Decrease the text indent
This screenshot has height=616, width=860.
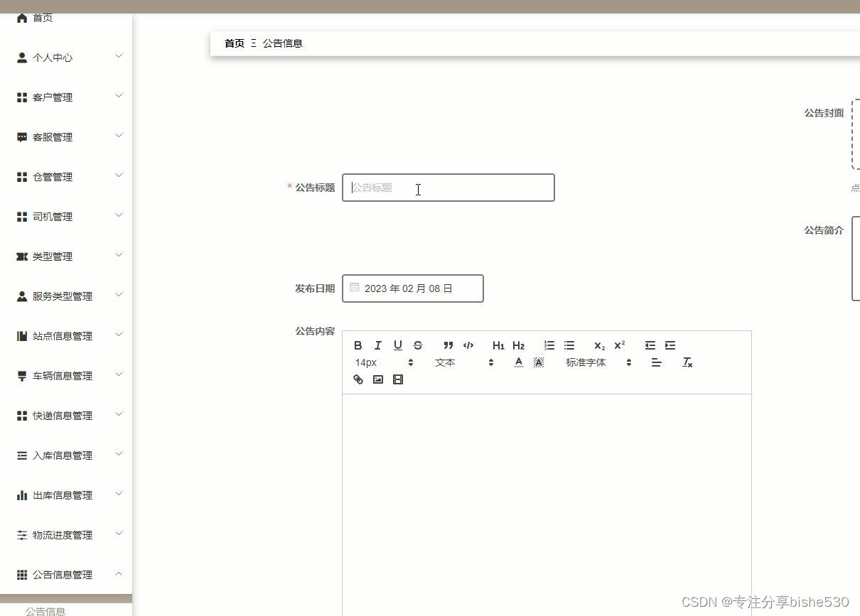[650, 345]
